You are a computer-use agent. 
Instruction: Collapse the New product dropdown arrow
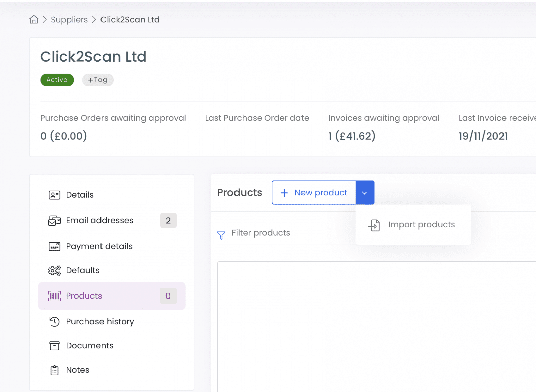(365, 193)
